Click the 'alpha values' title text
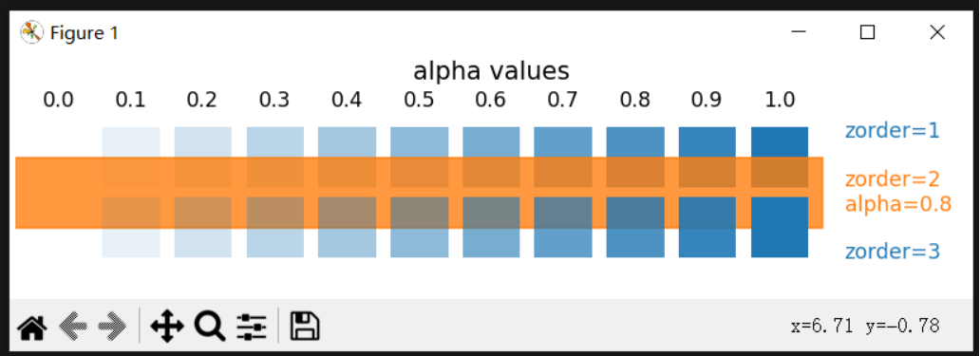Viewport: 980px width, 356px height. coord(491,71)
